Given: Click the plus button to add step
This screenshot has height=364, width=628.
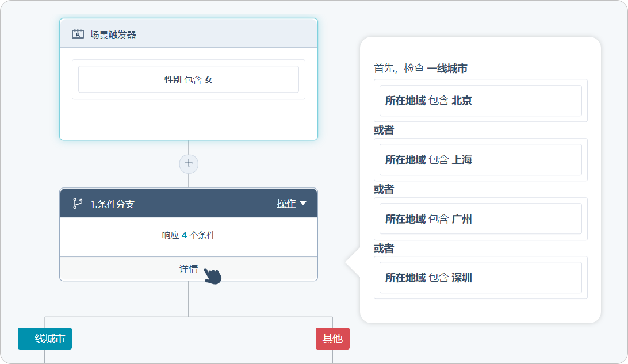Looking at the screenshot, I should tap(189, 163).
